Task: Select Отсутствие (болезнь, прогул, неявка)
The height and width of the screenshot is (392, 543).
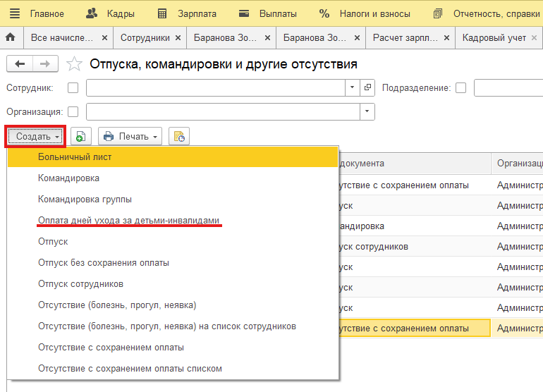Action: point(173,305)
